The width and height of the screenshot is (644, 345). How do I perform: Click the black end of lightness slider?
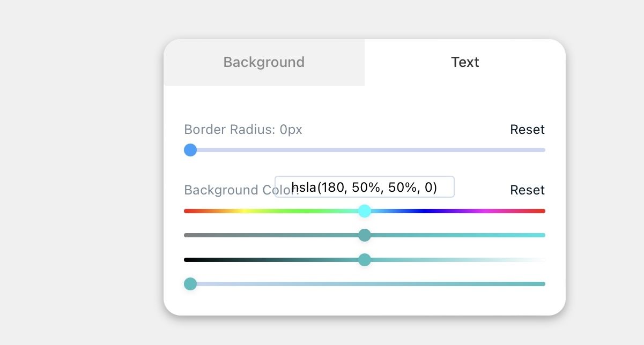(x=187, y=260)
